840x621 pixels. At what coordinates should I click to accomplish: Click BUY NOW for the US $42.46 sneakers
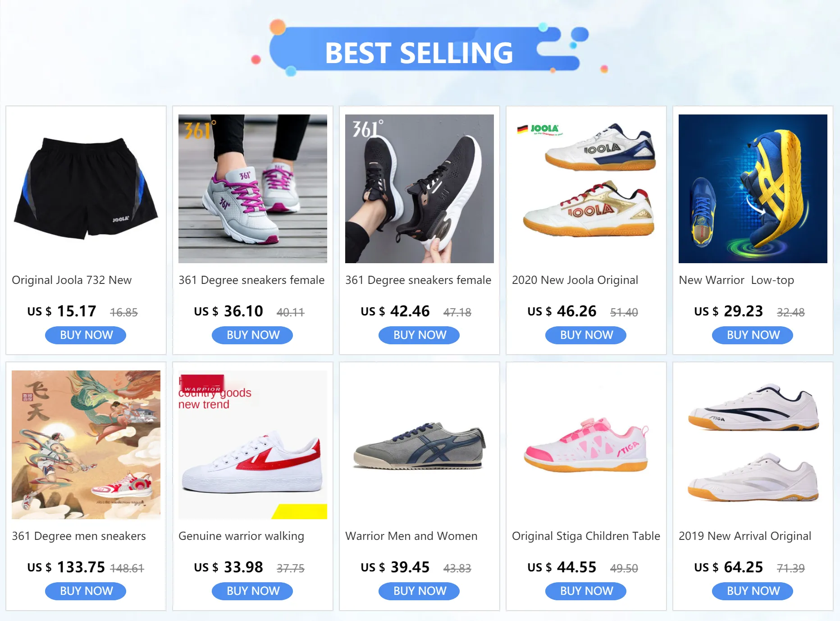(419, 335)
